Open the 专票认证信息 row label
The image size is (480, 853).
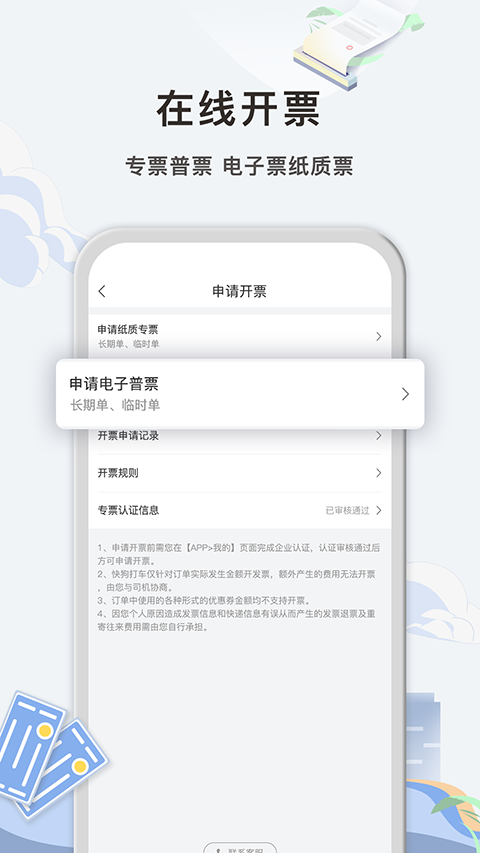click(128, 510)
